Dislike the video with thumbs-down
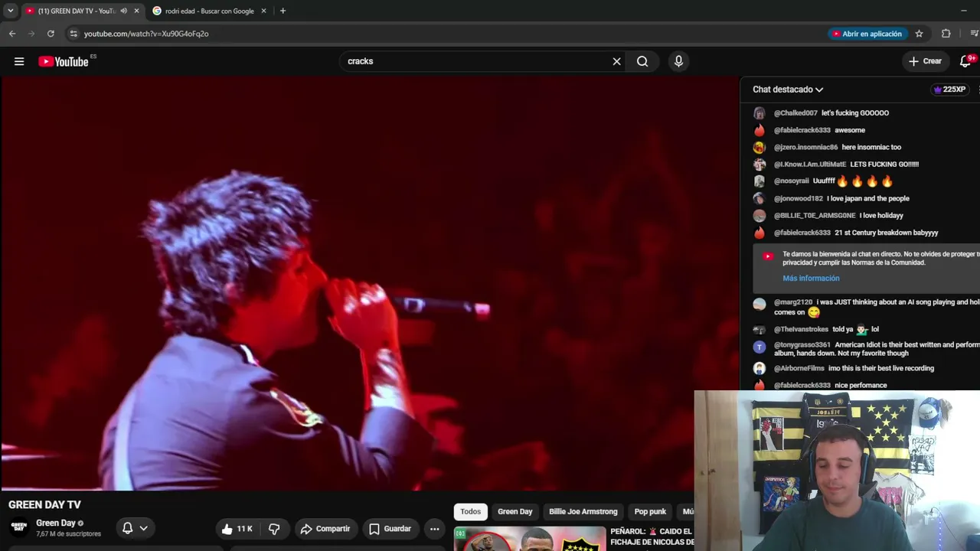Image resolution: width=980 pixels, height=551 pixels. coord(274,529)
